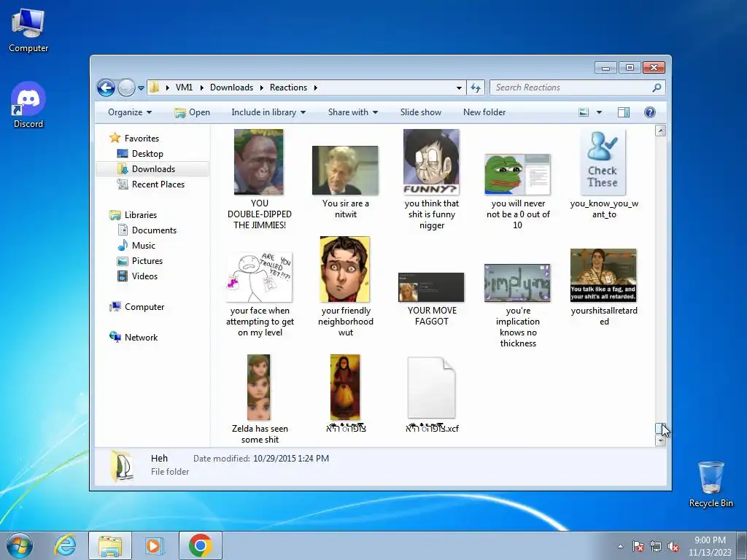Go back with the Back arrow button
Image resolution: width=747 pixels, height=560 pixels.
point(106,87)
